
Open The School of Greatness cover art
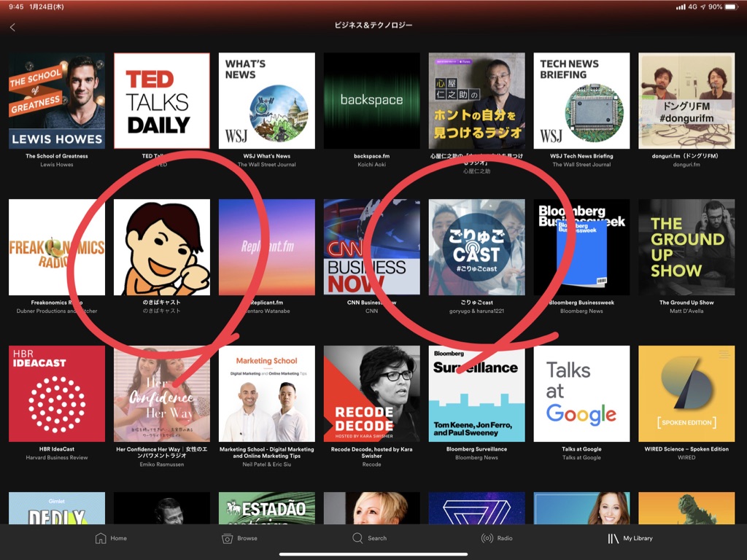pos(57,101)
